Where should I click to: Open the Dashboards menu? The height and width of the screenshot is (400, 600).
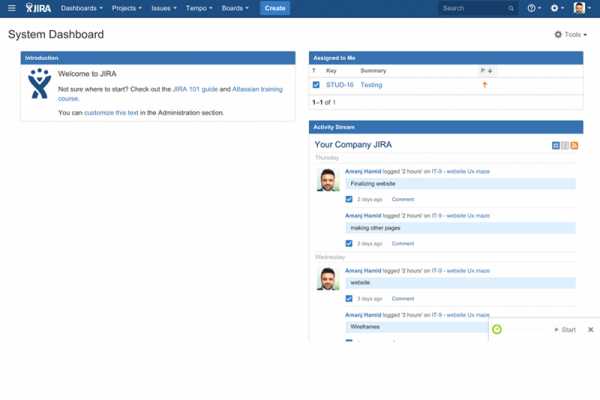[82, 8]
